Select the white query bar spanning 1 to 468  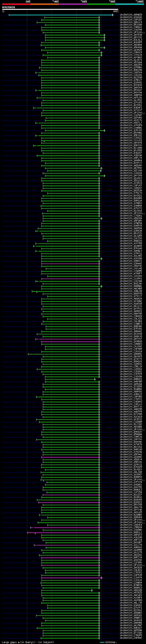[x=60, y=10]
